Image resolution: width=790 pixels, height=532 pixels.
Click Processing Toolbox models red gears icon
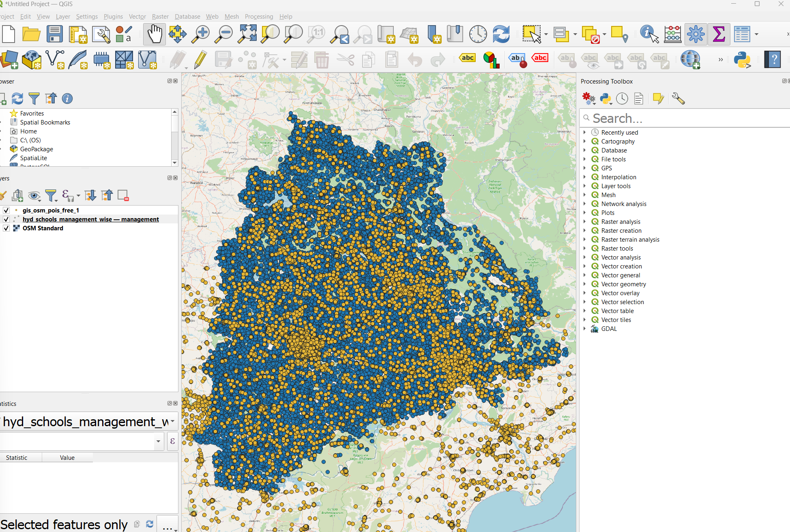pos(588,99)
